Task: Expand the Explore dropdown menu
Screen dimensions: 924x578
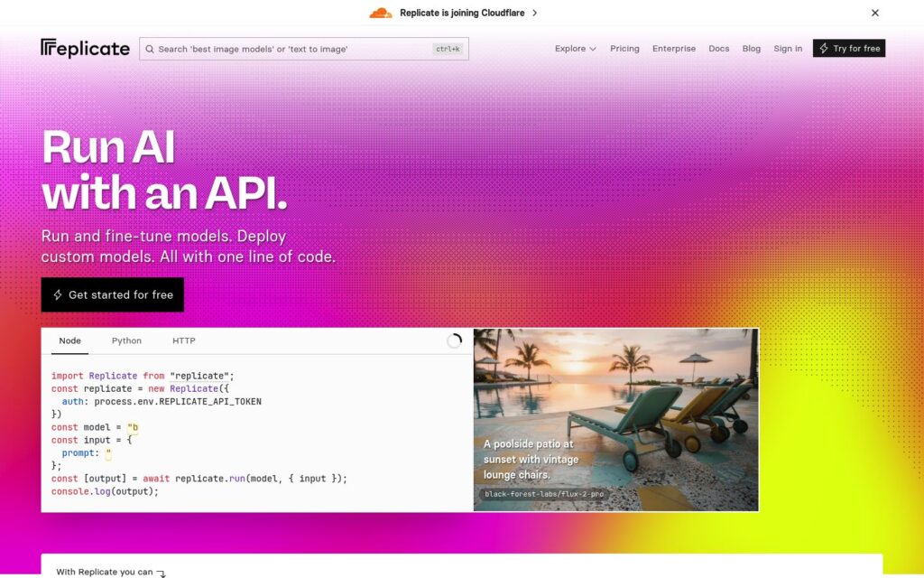Action: 575,49
